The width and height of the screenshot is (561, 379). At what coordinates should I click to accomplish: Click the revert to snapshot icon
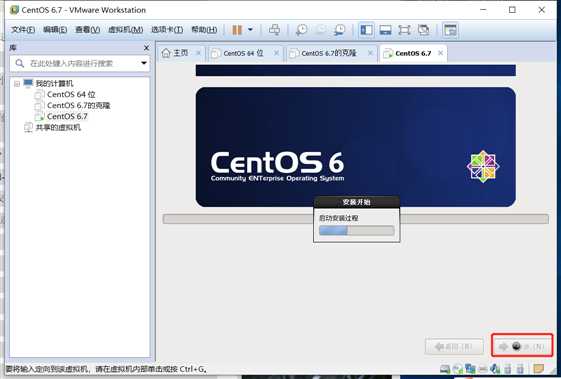pyautogui.click(x=321, y=30)
